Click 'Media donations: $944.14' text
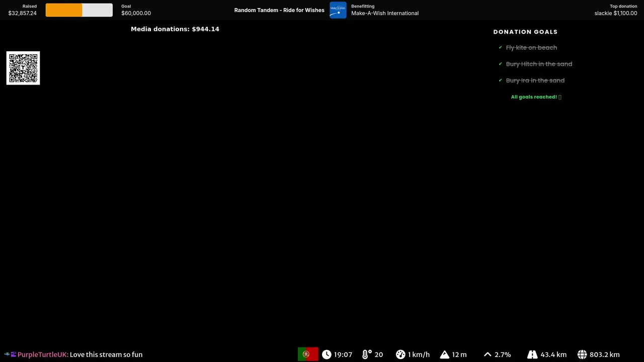Viewport: 644px width, 362px height. 175,29
